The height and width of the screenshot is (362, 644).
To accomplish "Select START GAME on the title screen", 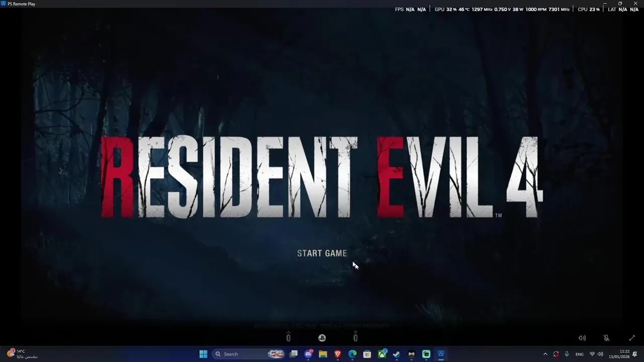I will point(322,253).
